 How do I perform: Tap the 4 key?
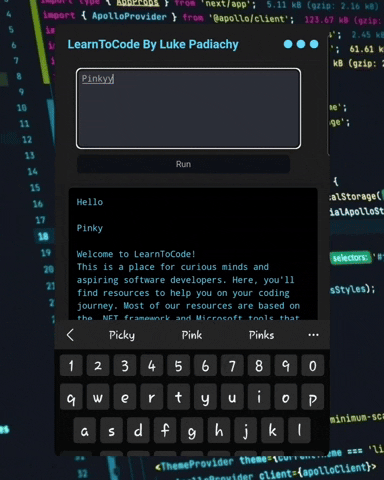tap(151, 366)
